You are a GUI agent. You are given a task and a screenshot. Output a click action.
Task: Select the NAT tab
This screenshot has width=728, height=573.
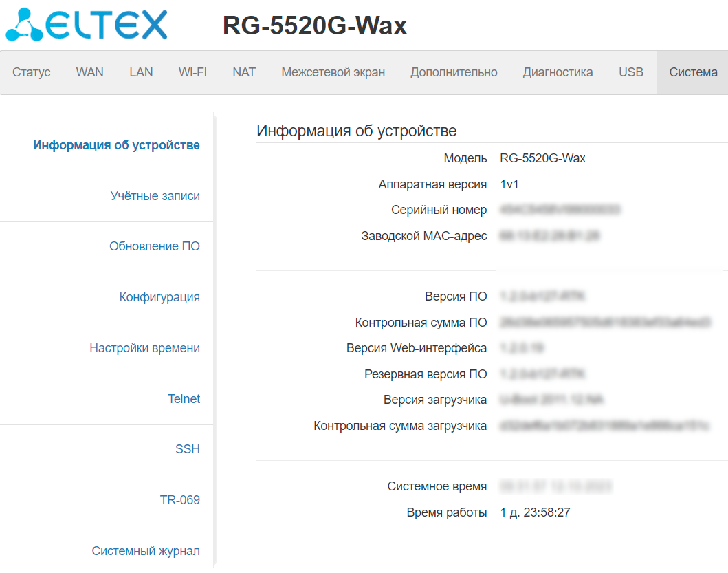pos(244,72)
